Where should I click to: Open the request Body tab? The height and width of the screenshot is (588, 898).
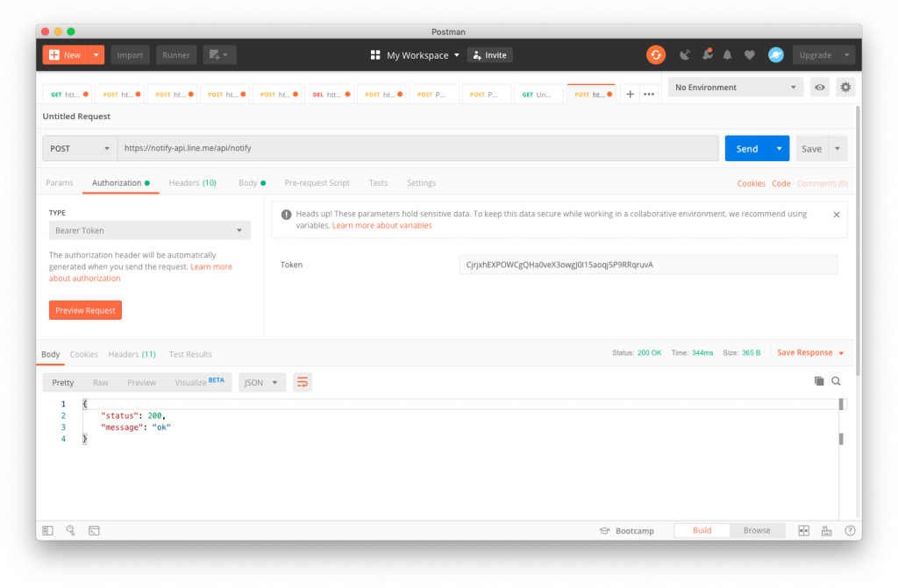tap(252, 182)
